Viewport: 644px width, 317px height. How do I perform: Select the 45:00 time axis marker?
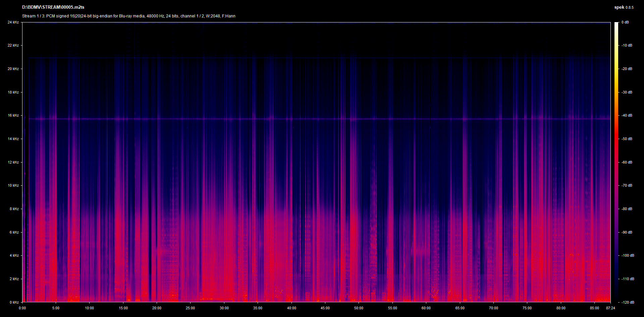click(x=325, y=308)
